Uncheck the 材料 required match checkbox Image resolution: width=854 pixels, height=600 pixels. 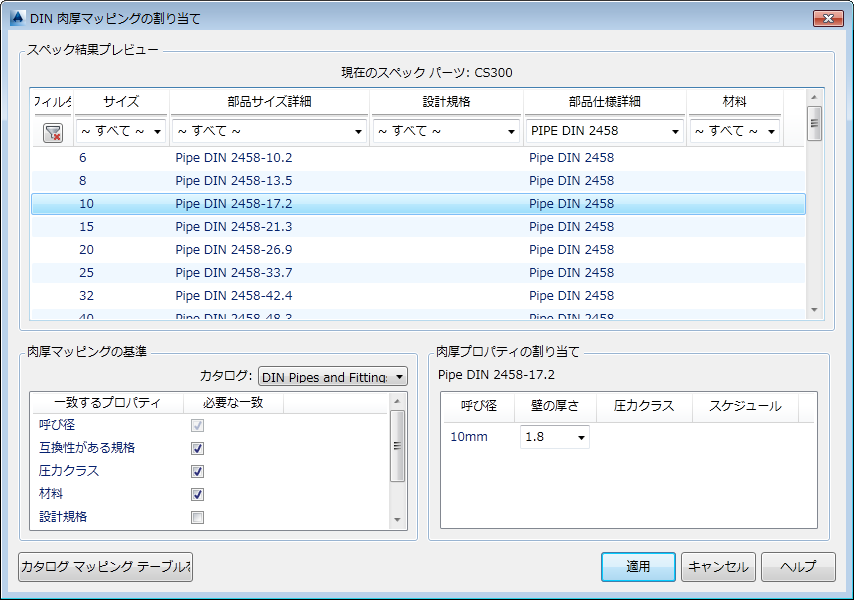click(x=197, y=494)
